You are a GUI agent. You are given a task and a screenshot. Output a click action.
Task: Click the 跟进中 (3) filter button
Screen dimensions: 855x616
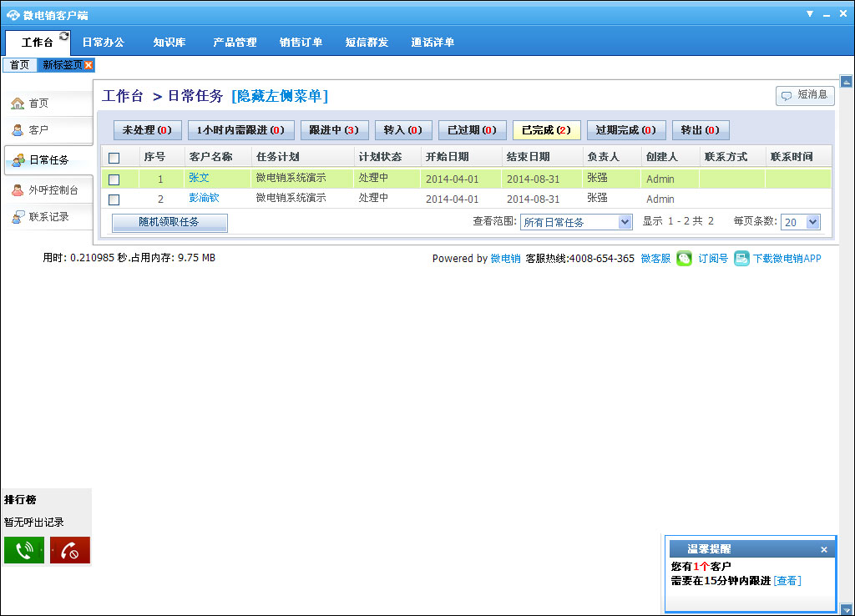(334, 130)
